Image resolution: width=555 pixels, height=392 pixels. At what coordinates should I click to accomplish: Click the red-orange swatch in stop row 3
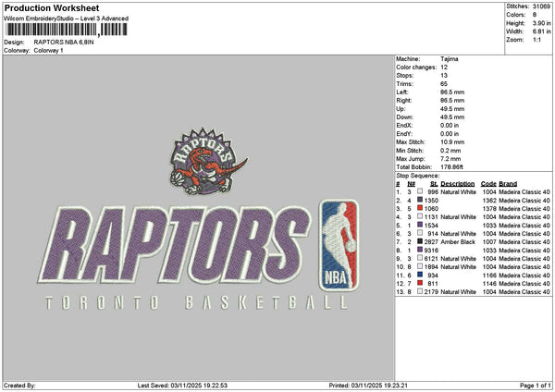(420, 208)
